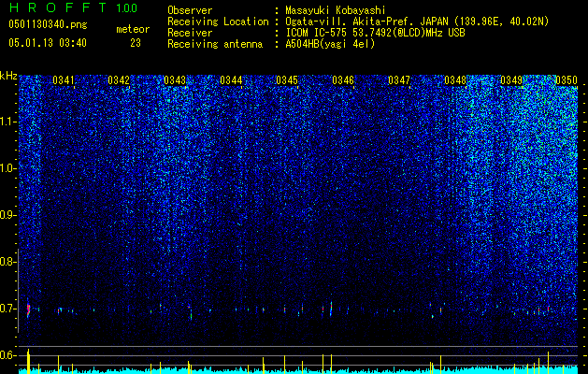Click the meteor count value 23
This screenshot has width=588, height=374.
pos(136,43)
